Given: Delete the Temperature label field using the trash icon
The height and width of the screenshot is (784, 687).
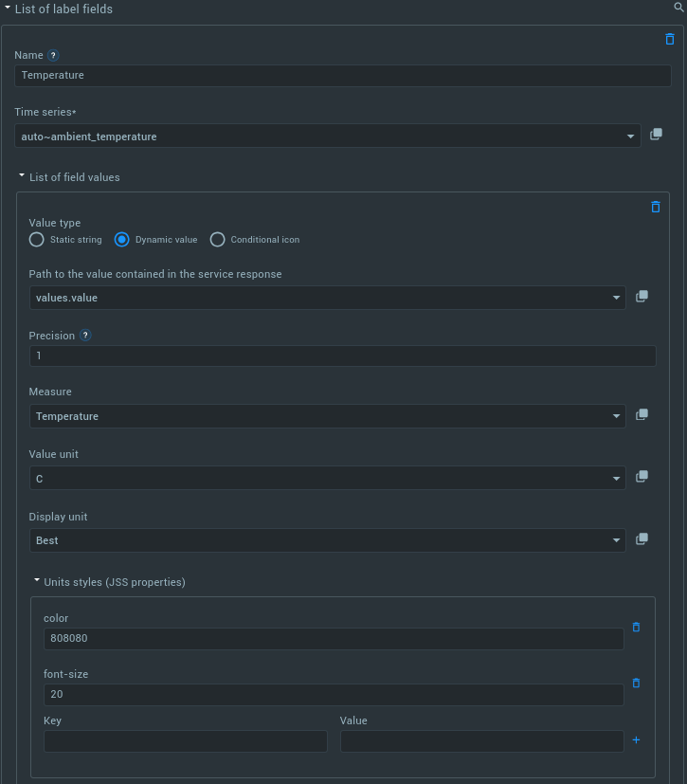Looking at the screenshot, I should point(670,39).
